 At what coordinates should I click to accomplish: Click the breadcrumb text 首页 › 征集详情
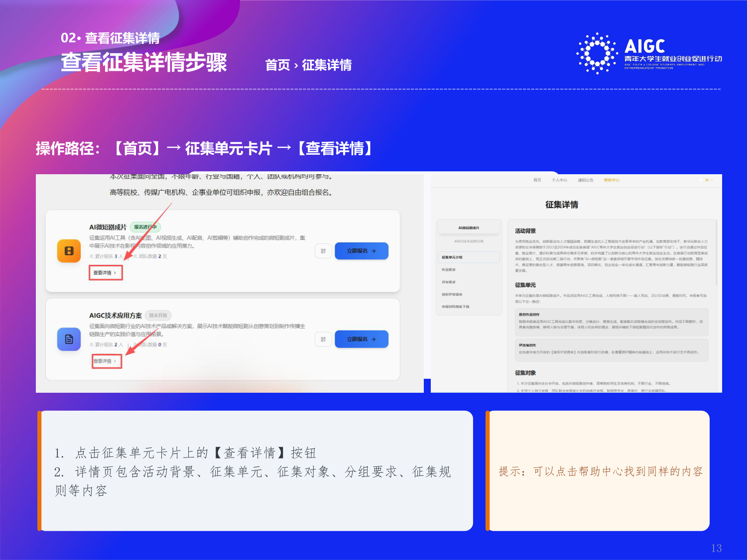(x=308, y=65)
